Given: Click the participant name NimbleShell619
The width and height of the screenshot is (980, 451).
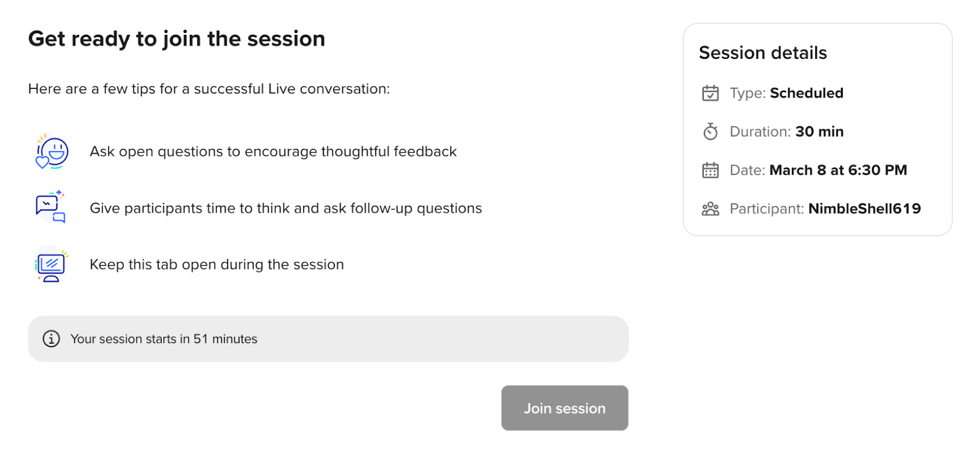Looking at the screenshot, I should click(x=864, y=209).
